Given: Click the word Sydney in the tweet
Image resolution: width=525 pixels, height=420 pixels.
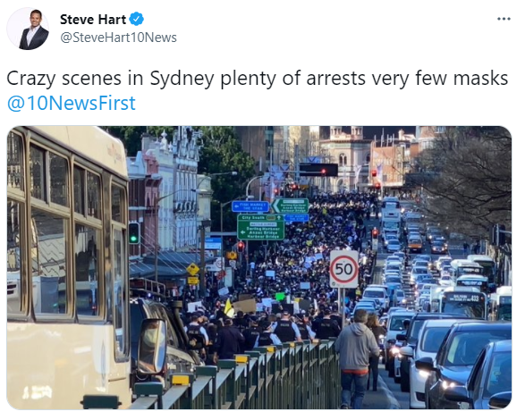Looking at the screenshot, I should click(182, 79).
